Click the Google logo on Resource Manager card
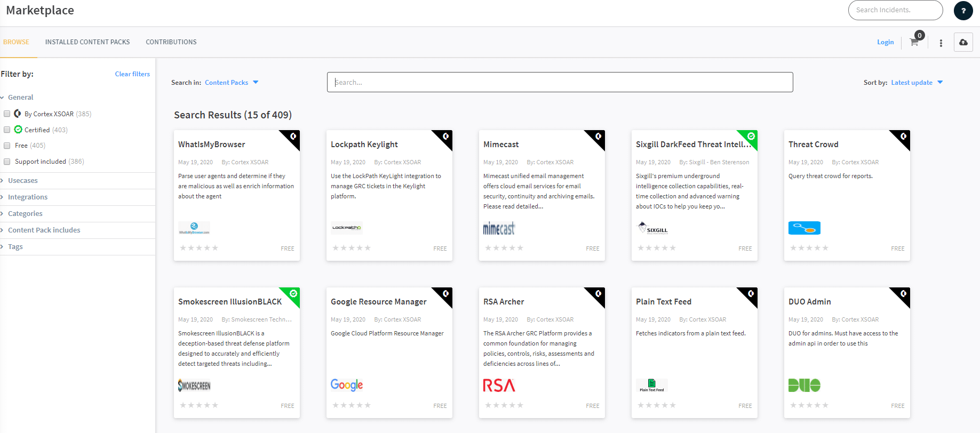 (x=347, y=385)
